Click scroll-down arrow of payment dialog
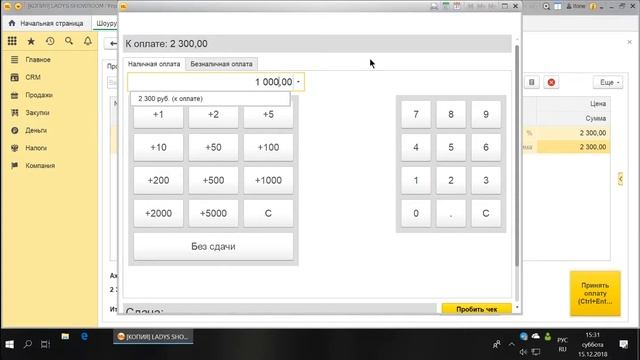Image resolution: width=640 pixels, height=360 pixels. point(517,307)
